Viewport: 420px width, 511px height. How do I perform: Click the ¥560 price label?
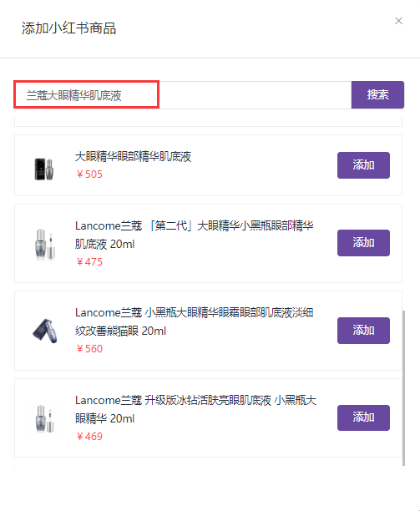pos(89,349)
